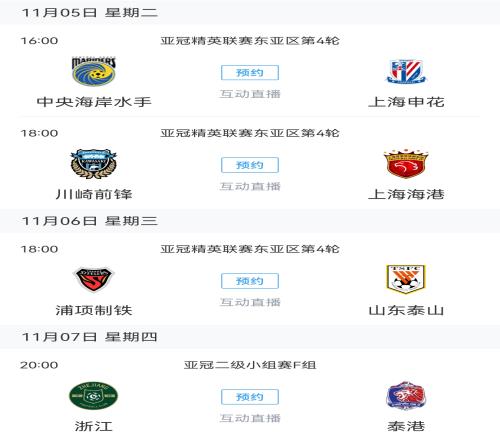Reserve the Pohang vs Shandong Taishan match
Viewport: 500px width, 440px height.
250,281
